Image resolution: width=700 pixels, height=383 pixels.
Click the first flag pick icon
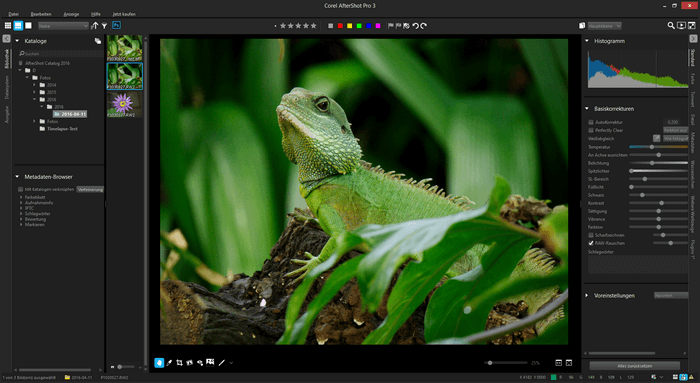pyautogui.click(x=391, y=26)
